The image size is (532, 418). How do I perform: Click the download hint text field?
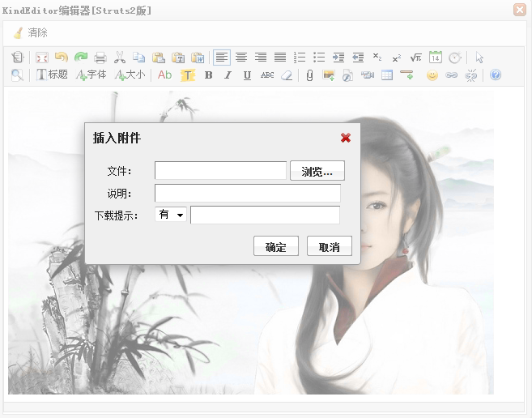[x=265, y=215]
